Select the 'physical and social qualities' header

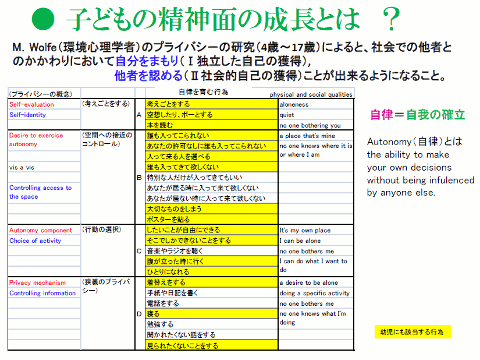(x=311, y=94)
